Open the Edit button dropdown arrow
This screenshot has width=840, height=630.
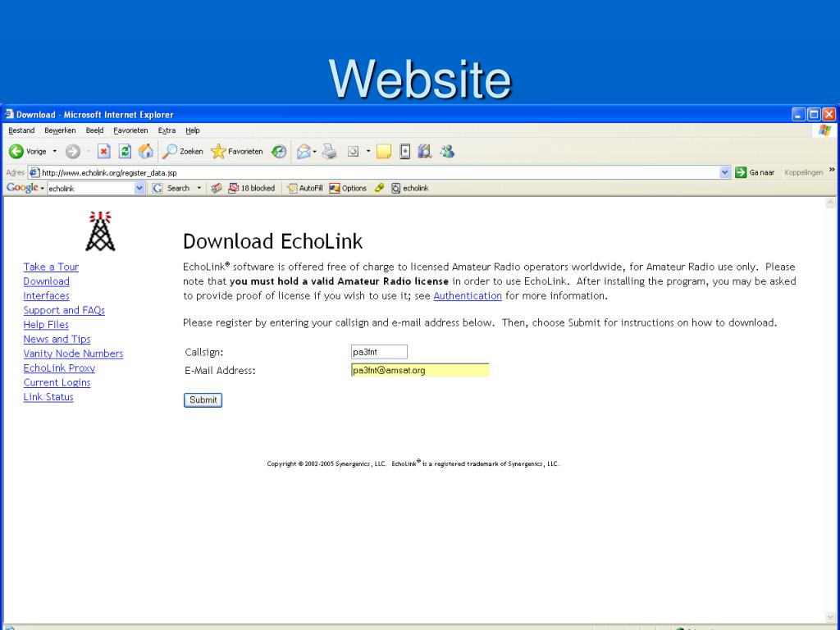pos(368,152)
